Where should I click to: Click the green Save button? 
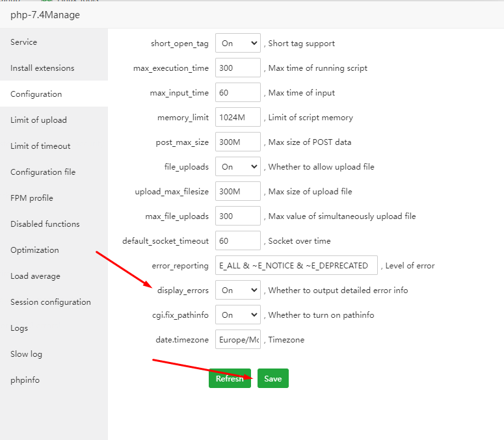click(272, 378)
